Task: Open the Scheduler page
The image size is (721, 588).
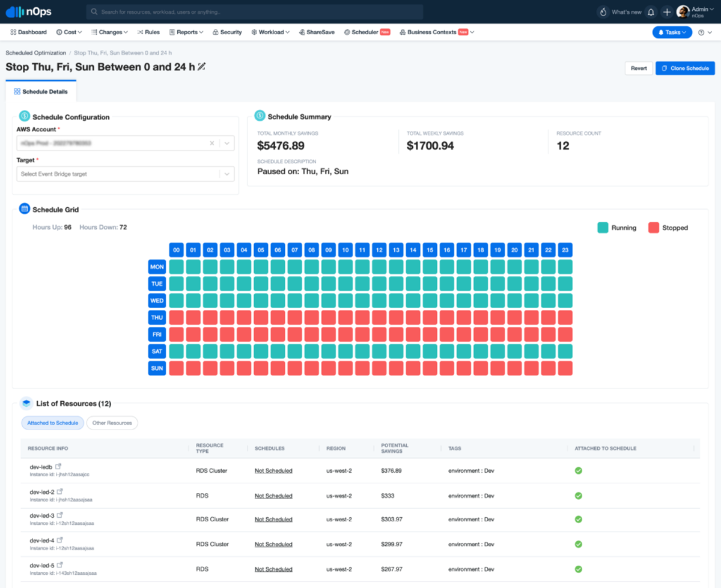Action: click(x=367, y=32)
